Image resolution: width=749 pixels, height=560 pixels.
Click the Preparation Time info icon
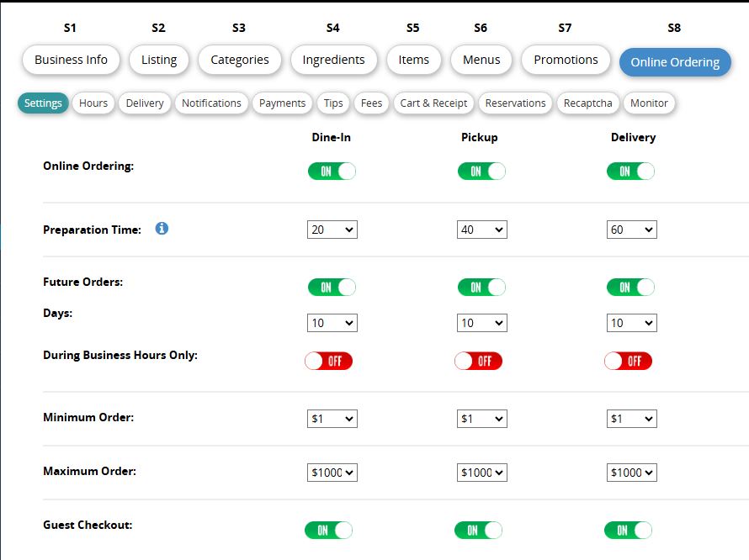tap(162, 228)
